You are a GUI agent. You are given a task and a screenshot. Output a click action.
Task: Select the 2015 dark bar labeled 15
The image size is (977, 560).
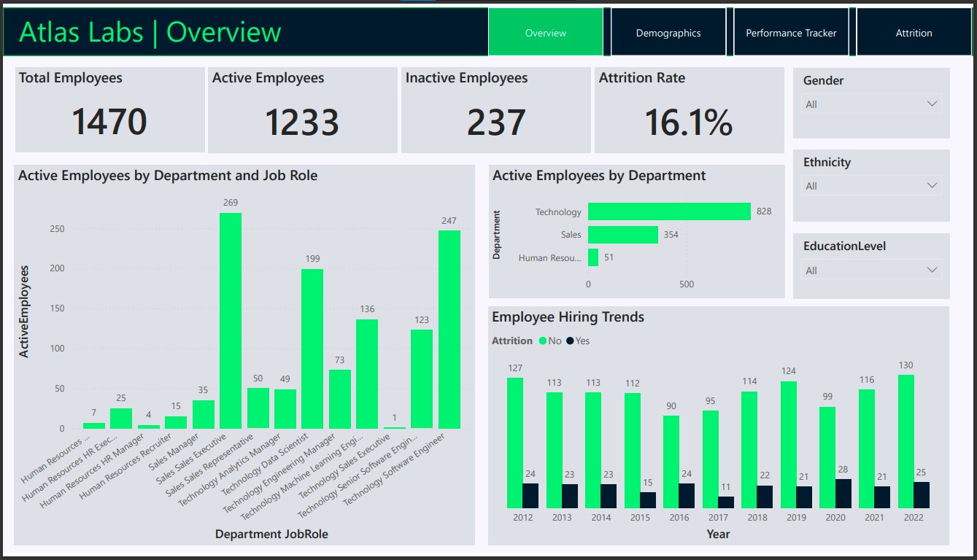pos(648,500)
